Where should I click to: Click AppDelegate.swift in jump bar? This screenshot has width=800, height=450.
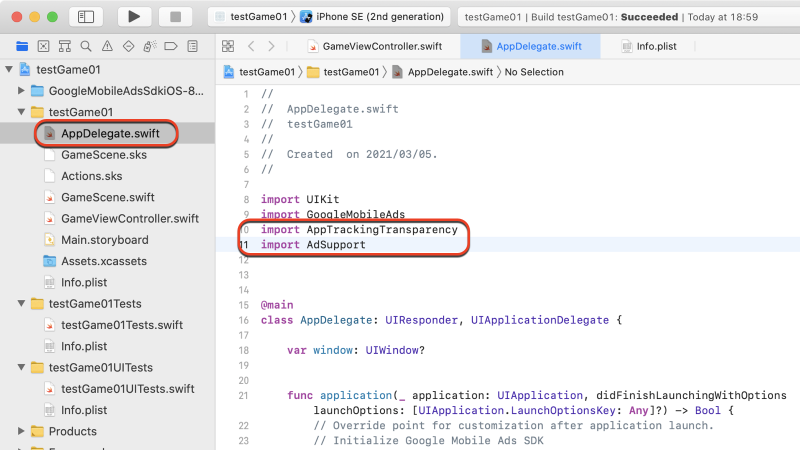coord(442,72)
